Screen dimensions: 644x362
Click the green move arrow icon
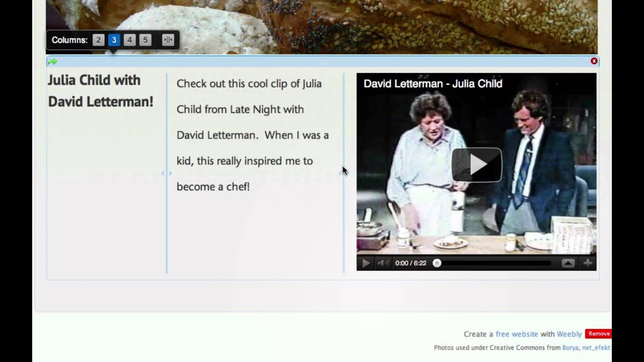(x=52, y=61)
